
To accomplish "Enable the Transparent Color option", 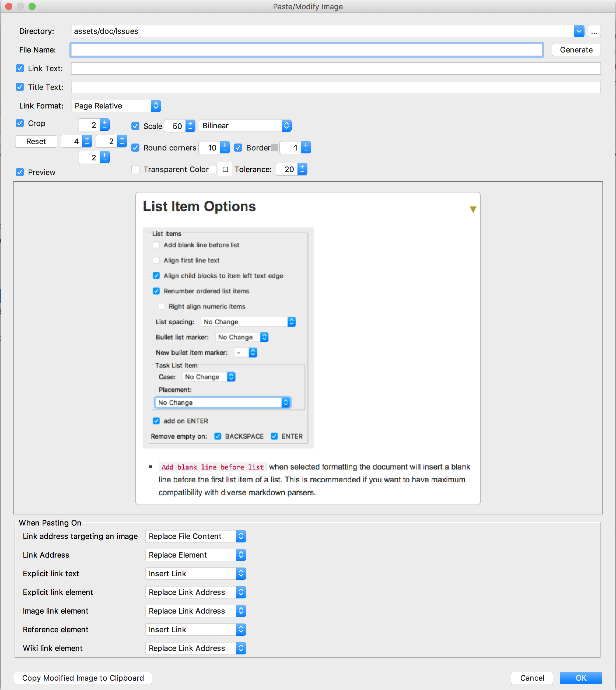I will pos(135,169).
